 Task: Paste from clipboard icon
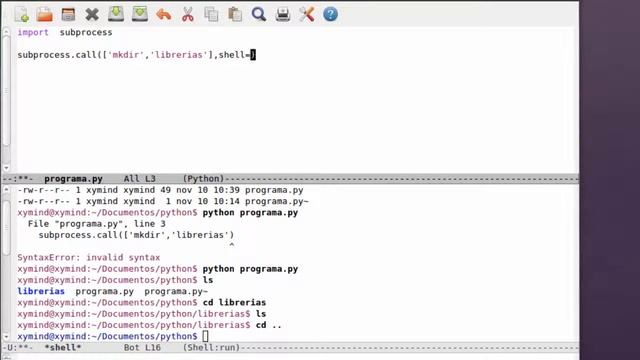235,14
